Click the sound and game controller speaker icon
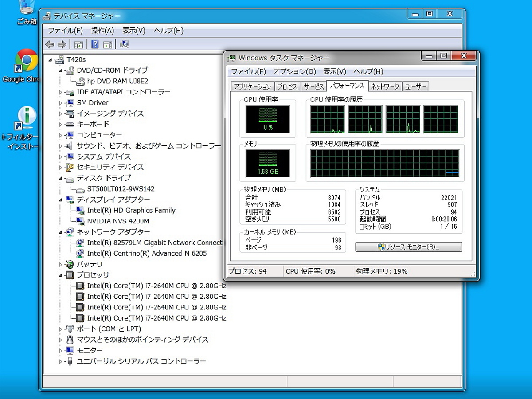532x399 pixels. click(70, 146)
